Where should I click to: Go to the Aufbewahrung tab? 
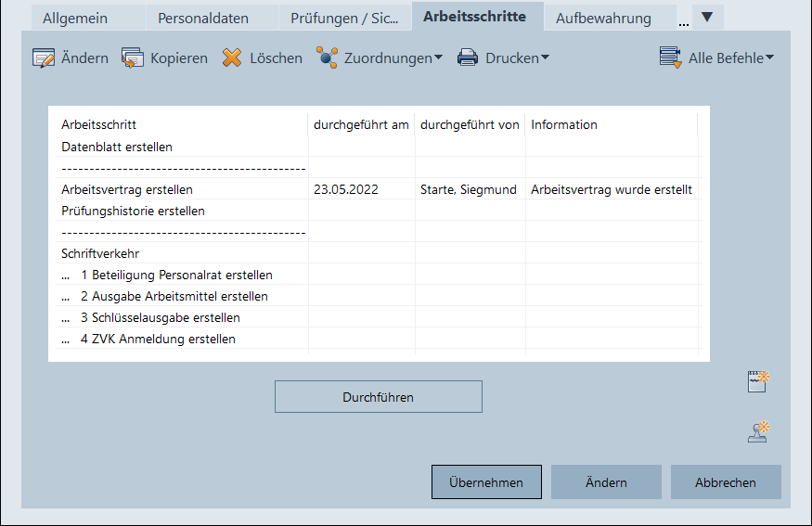603,19
